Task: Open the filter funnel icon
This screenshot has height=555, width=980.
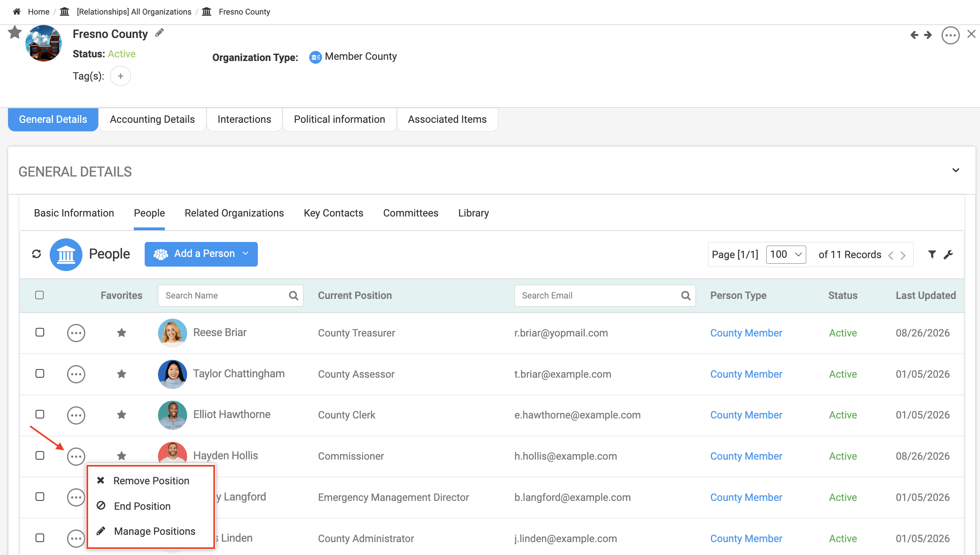Action: coord(932,254)
